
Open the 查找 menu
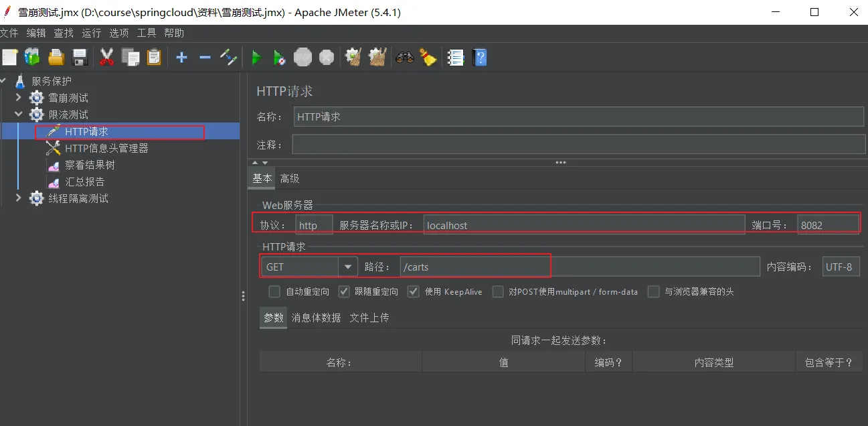[64, 33]
